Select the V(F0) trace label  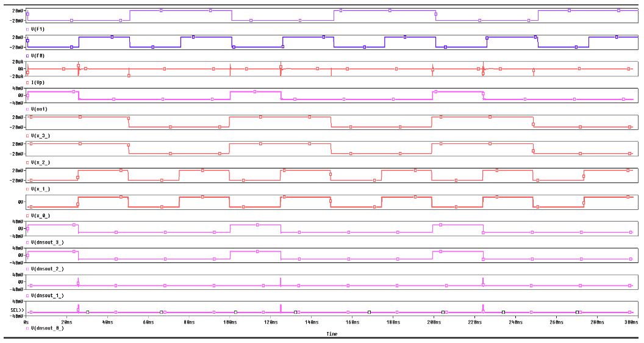[38, 56]
